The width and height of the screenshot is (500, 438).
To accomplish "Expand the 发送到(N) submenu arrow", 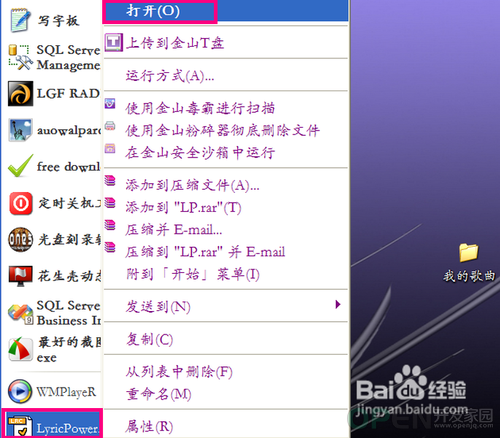I will click(x=338, y=304).
